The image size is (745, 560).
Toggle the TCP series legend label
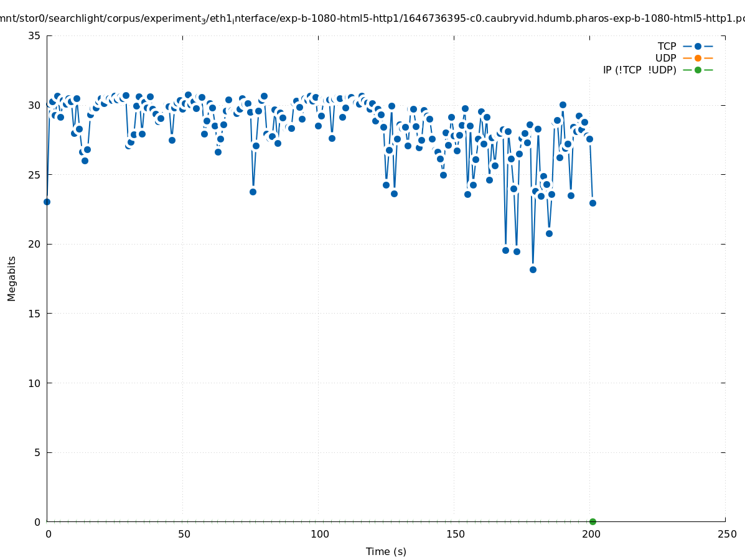(x=667, y=47)
